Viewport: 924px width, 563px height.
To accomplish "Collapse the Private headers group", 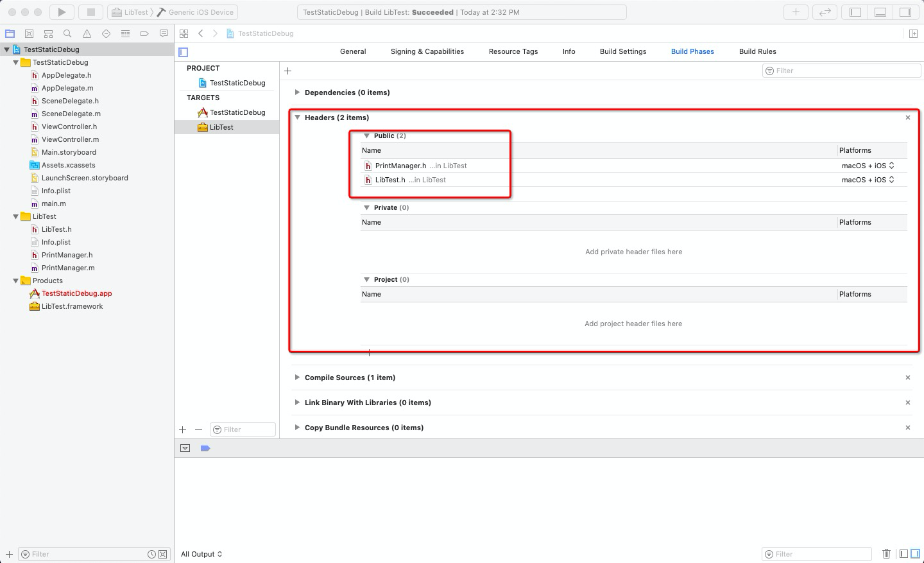I will [366, 207].
